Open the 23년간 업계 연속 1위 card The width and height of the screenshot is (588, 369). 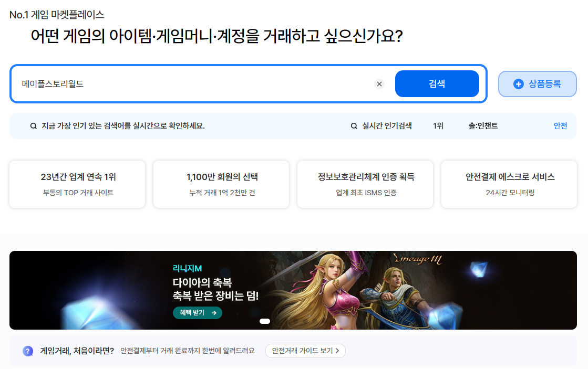click(77, 184)
